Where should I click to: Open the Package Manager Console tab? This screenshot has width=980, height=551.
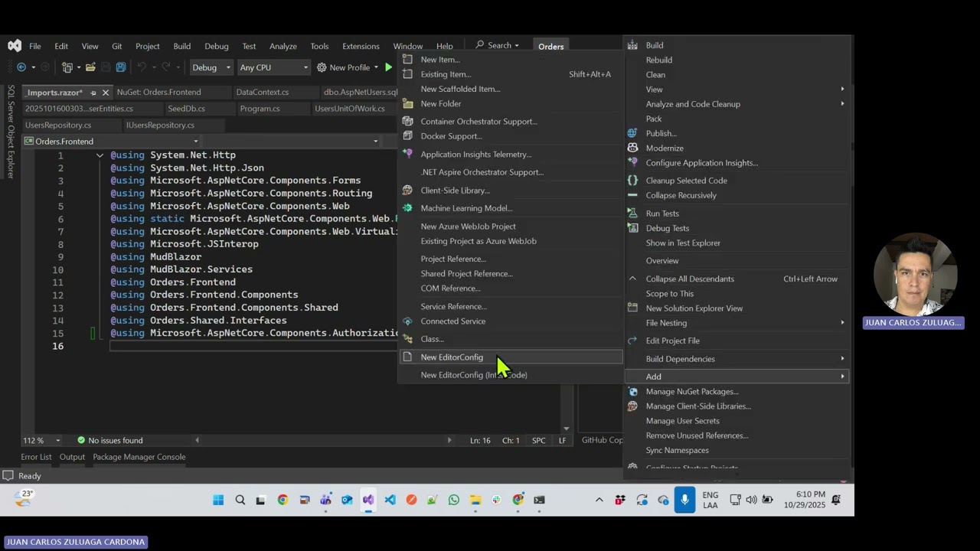139,457
